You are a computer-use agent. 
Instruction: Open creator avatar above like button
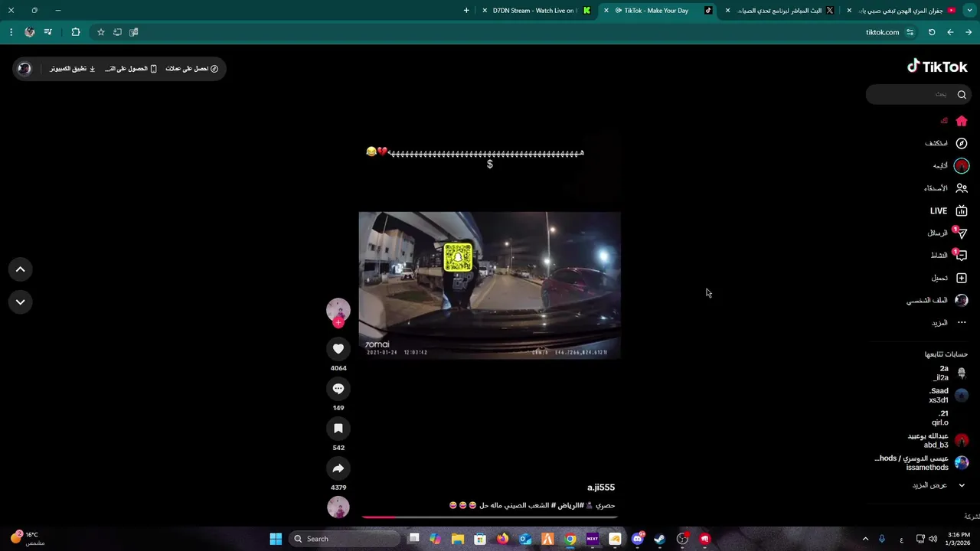tap(338, 309)
